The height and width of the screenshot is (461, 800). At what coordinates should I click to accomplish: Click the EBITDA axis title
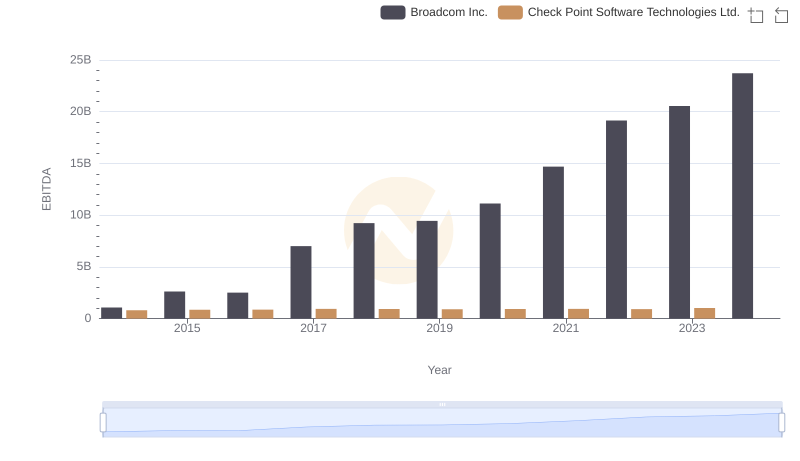point(46,189)
